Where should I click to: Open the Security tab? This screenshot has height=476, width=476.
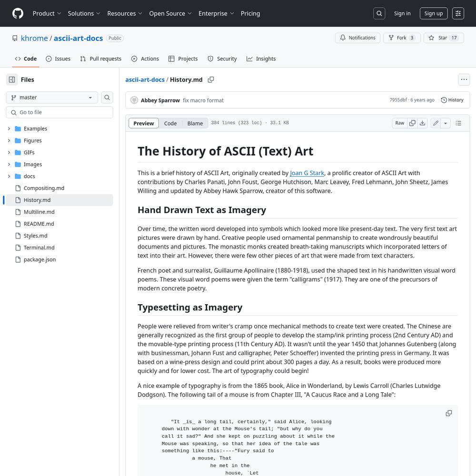click(222, 59)
